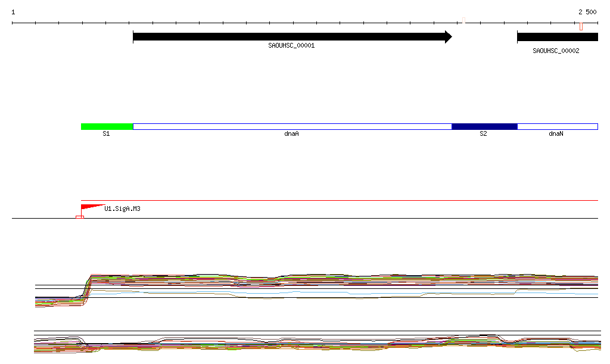Screen dimensions: 610x364
Task: Click the 2 500 position label
Action: point(587,12)
